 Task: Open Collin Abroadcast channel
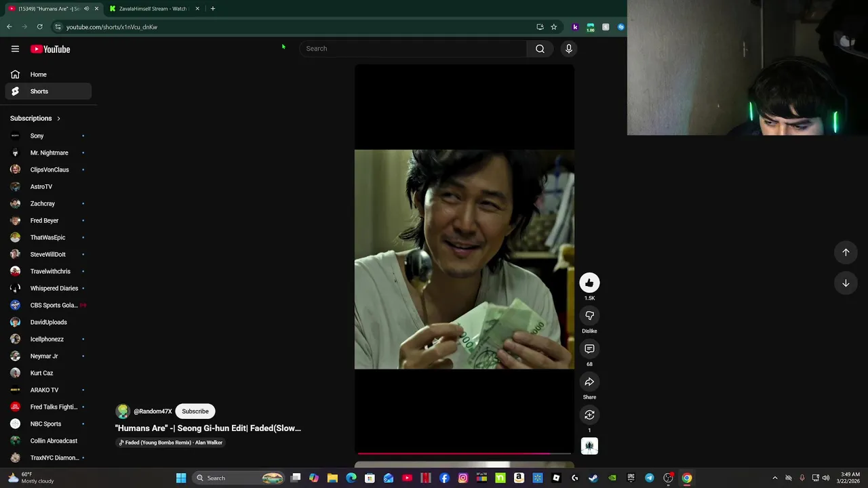pyautogui.click(x=48, y=441)
